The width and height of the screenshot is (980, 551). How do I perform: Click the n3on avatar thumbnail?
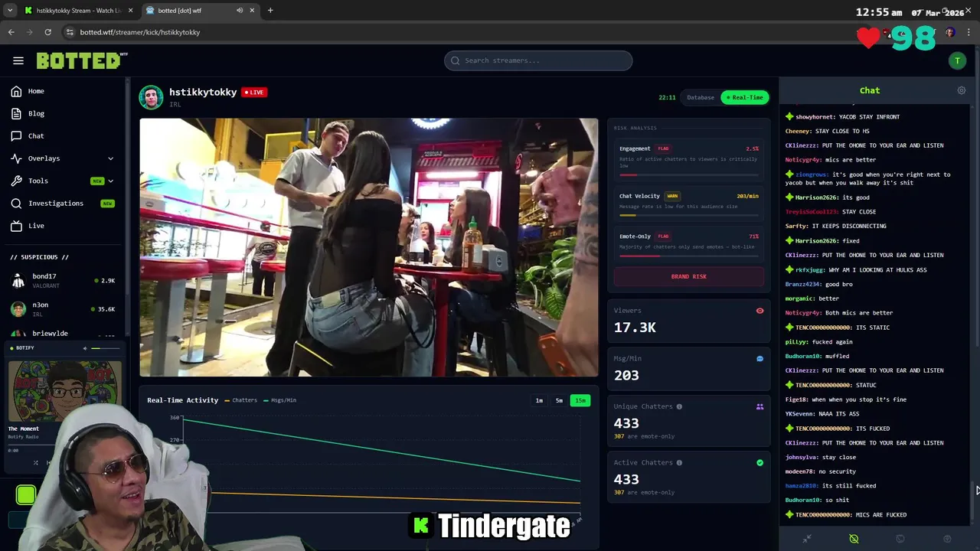tap(18, 309)
